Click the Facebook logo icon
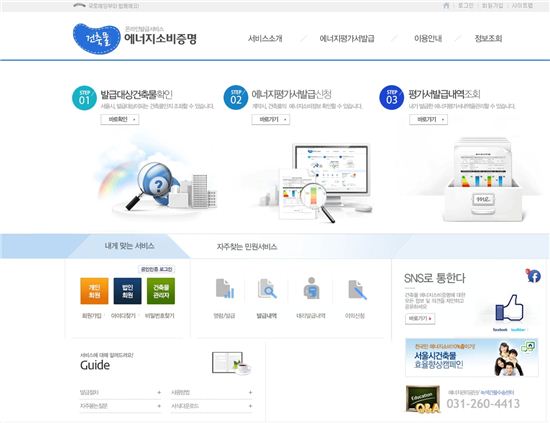The width and height of the screenshot is (550, 423). (534, 276)
